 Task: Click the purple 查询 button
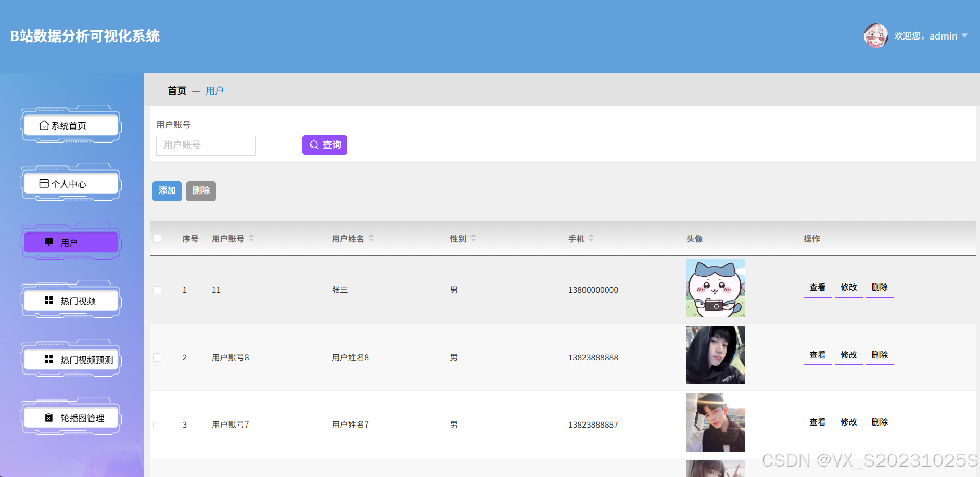[x=325, y=145]
